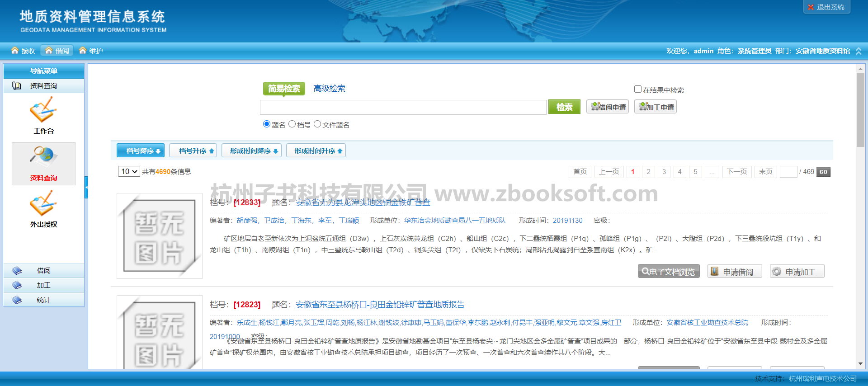Switch to the 简易检索 tab
Screen dimensions: 868x386
coord(284,89)
